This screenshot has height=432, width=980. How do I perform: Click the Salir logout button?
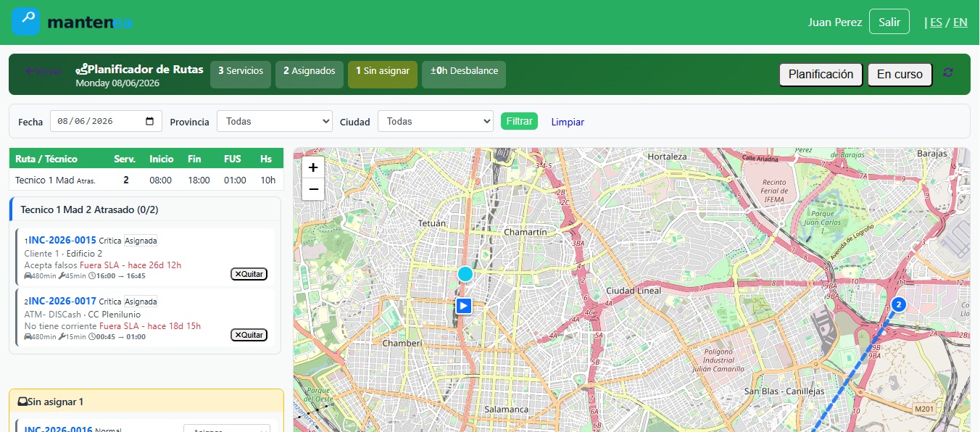[x=889, y=22]
